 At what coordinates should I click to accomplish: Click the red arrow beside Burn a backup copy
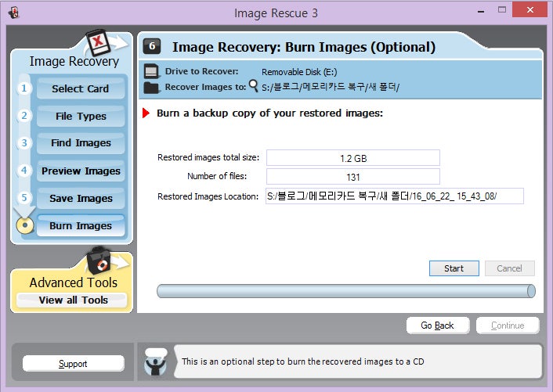click(x=146, y=113)
